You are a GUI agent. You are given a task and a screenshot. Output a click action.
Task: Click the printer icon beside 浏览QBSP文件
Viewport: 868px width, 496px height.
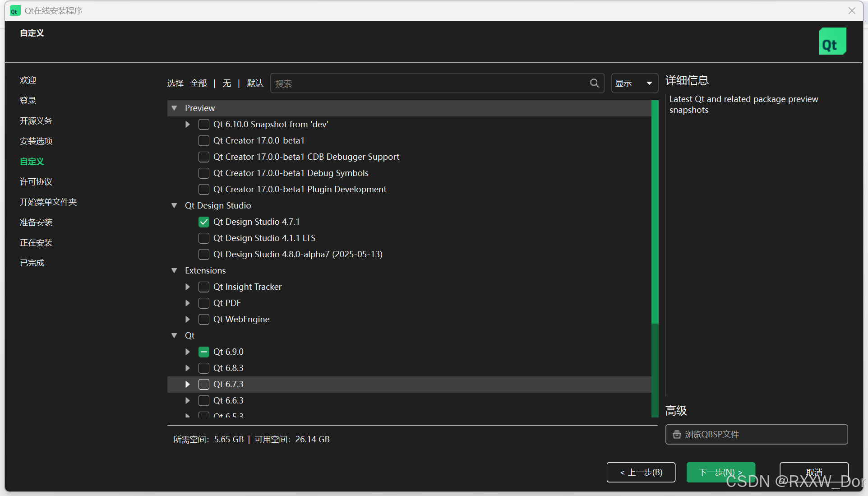coord(677,434)
